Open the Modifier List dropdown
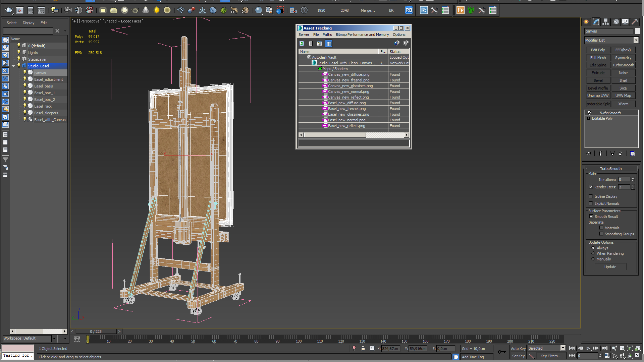This screenshot has width=644, height=362. point(636,40)
